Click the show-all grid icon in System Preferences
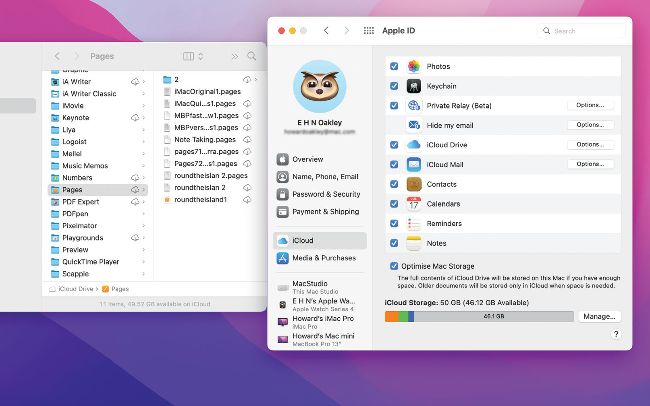The image size is (650, 406). 369,31
